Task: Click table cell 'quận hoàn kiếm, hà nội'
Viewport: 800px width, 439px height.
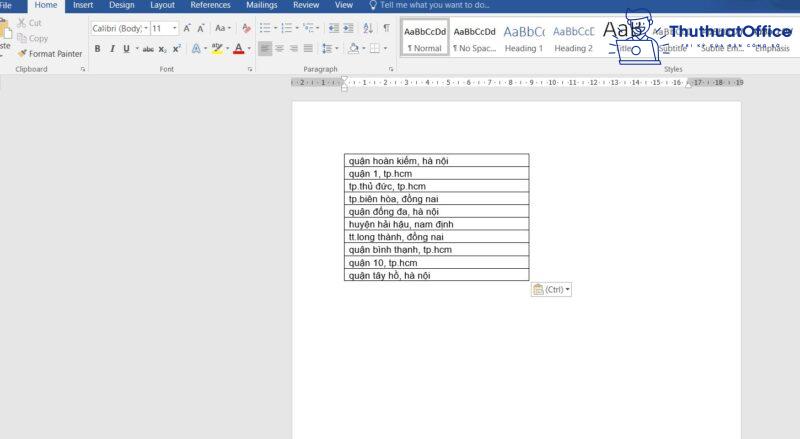Action: (437, 160)
